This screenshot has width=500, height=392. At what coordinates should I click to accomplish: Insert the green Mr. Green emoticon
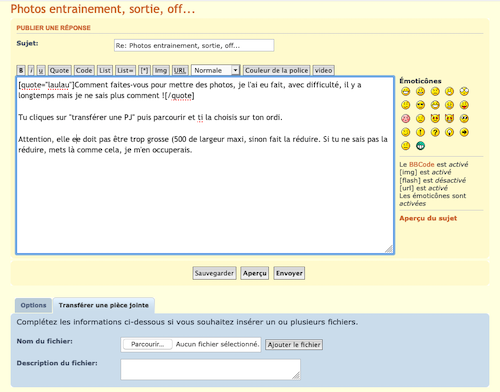point(420,146)
